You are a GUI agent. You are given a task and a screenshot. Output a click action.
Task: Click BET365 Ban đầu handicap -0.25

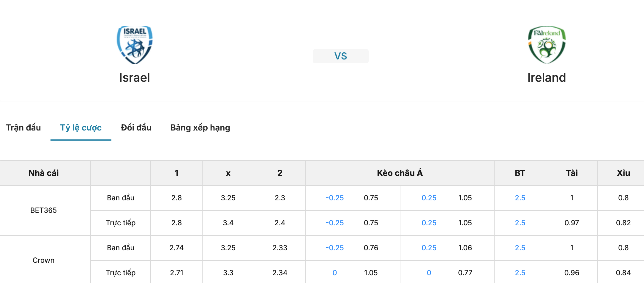(x=335, y=198)
